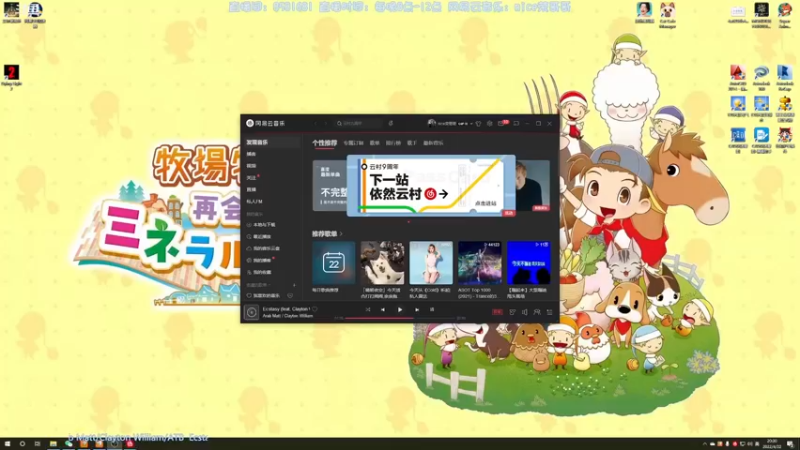Viewport: 800px width, 450px height.
Task: Open the skin theme (shirt) icon
Action: (479, 123)
